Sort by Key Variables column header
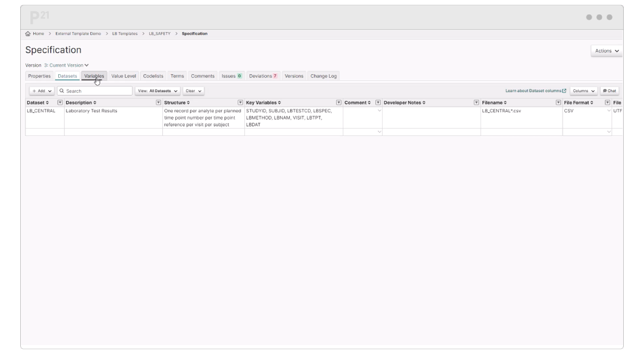This screenshot has height=354, width=644. 263,103
